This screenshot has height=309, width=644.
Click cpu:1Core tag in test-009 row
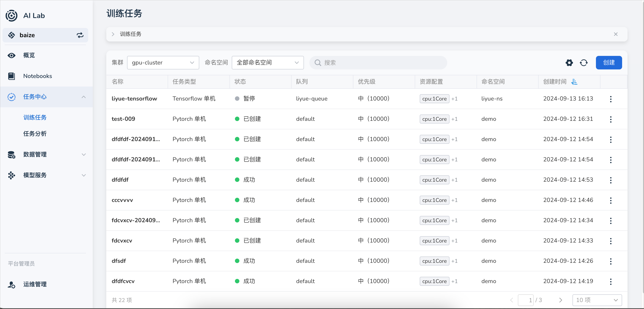point(434,119)
